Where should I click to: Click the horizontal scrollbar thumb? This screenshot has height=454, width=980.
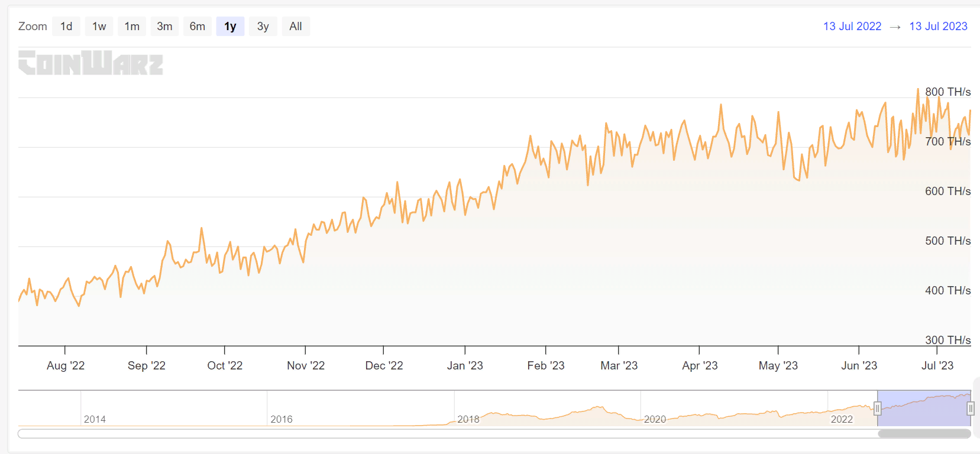(x=924, y=434)
